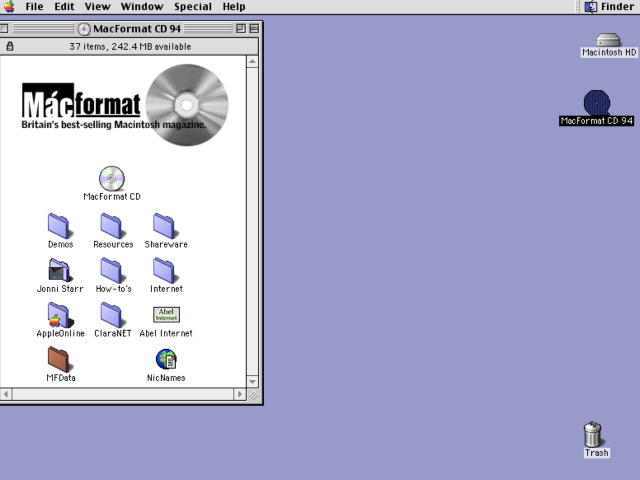
Task: Select MacFormat CD 94 desktop disc icon
Action: [x=597, y=103]
